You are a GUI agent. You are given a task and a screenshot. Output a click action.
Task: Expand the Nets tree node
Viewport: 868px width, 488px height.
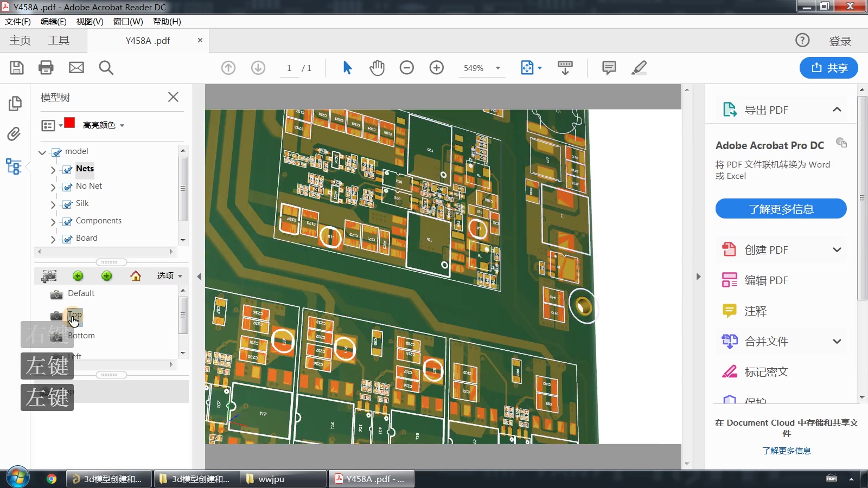53,170
